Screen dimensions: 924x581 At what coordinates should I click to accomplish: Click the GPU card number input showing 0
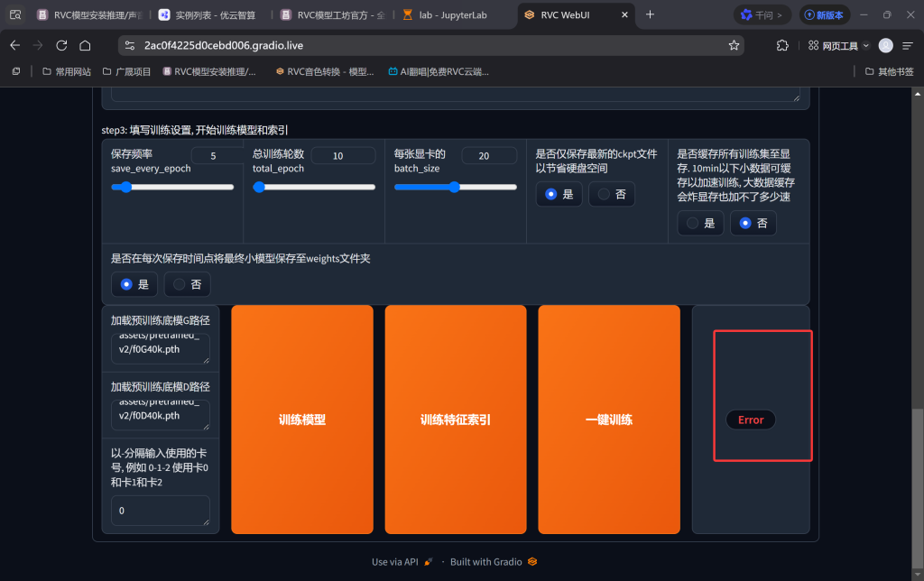pos(160,510)
